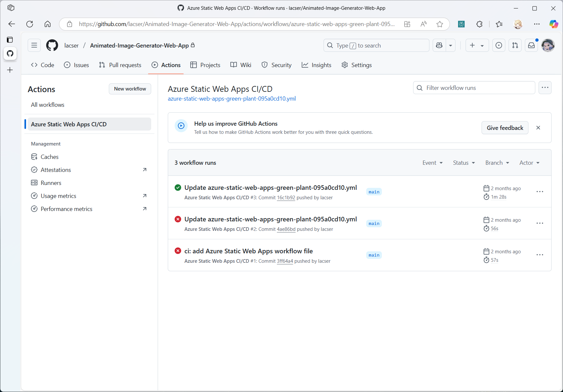The height and width of the screenshot is (392, 563).
Task: Open Caches under Management
Action: pos(89,157)
